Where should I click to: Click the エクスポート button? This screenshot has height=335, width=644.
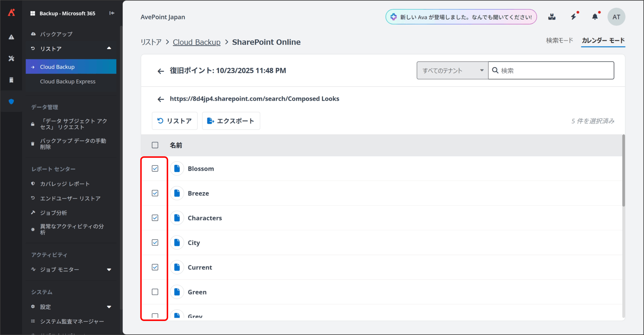(x=231, y=121)
